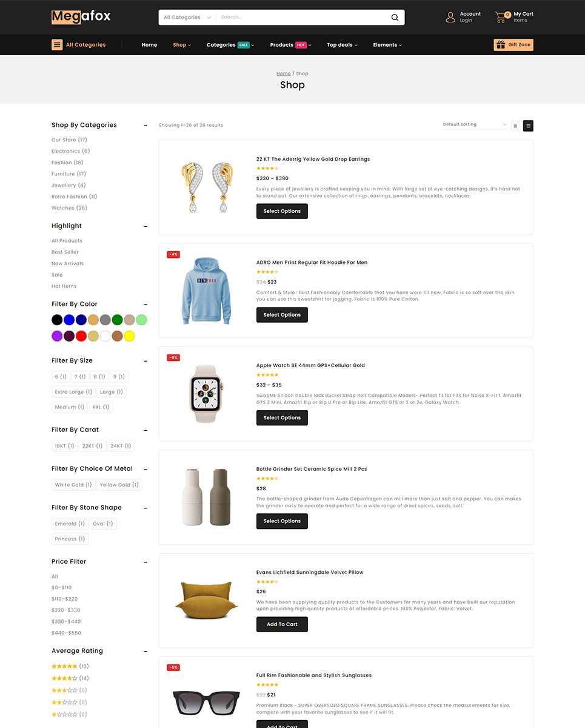The image size is (585, 728).
Task: Toggle the 22KT carat filter
Action: (x=92, y=446)
